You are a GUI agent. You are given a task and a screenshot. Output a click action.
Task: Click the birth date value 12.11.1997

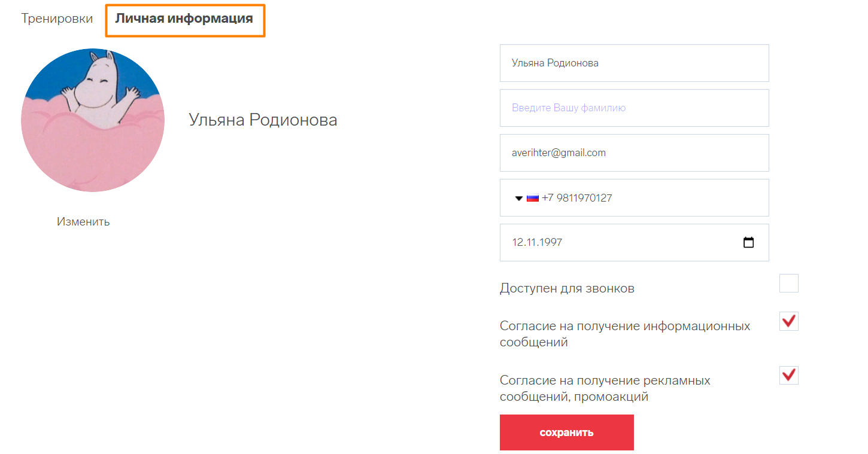point(537,243)
